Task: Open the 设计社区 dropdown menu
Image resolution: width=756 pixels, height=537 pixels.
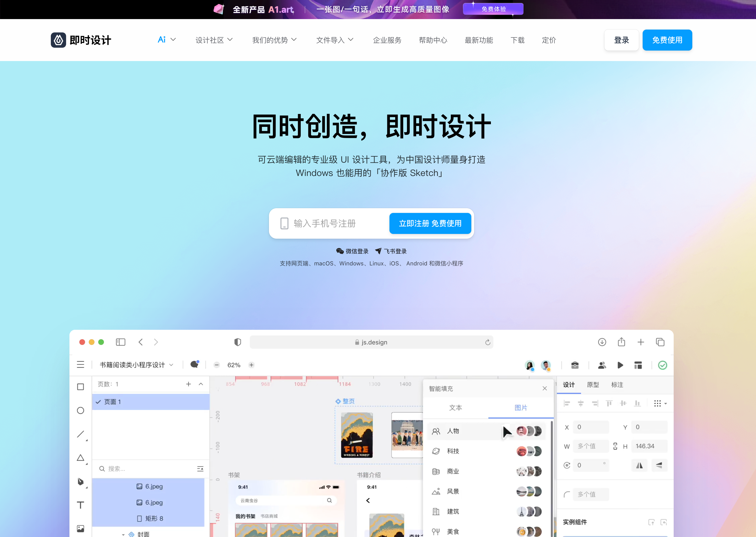Action: (214, 40)
